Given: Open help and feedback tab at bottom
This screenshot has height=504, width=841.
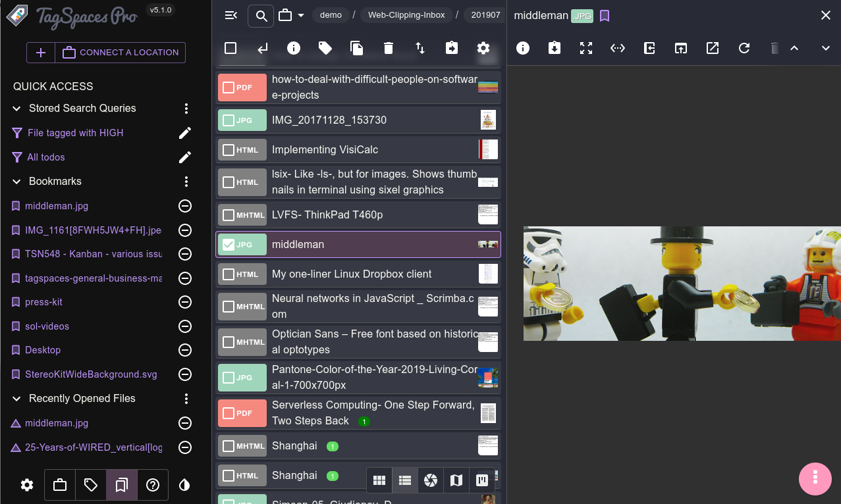Looking at the screenshot, I should click(x=153, y=485).
